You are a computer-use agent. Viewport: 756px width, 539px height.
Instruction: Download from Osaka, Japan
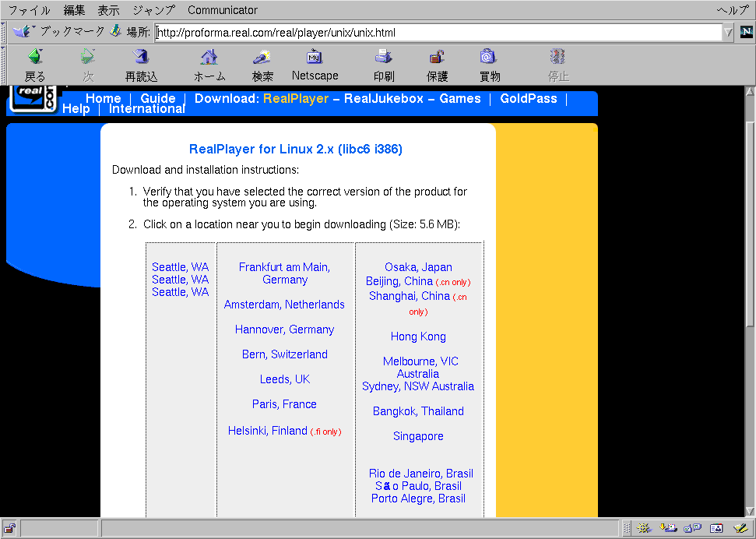(419, 267)
